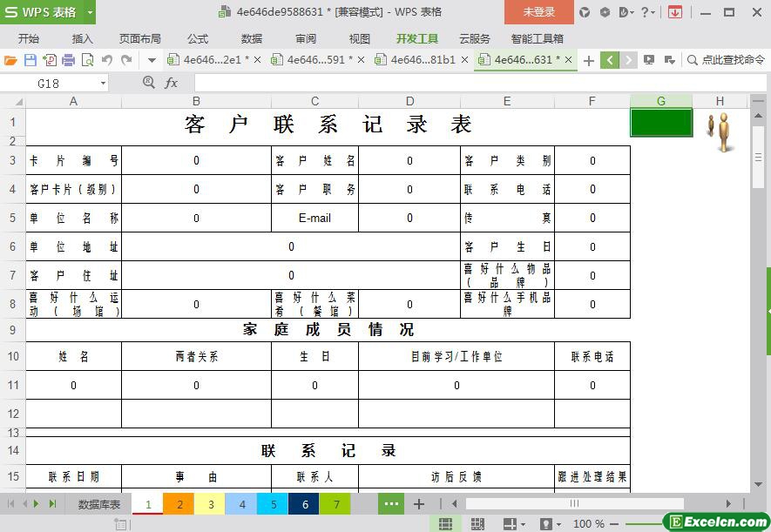Switch to normal view icon in status bar
Image resolution: width=771 pixels, height=532 pixels.
(445, 524)
